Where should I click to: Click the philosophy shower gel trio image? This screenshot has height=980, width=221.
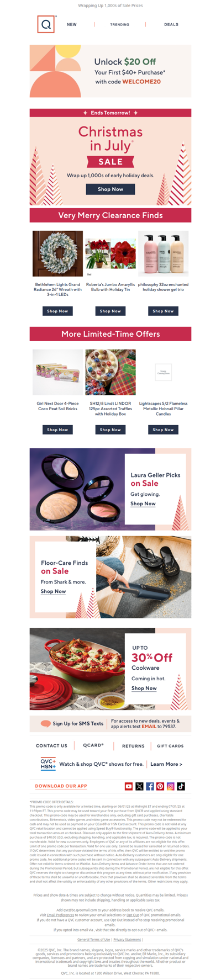[164, 253]
